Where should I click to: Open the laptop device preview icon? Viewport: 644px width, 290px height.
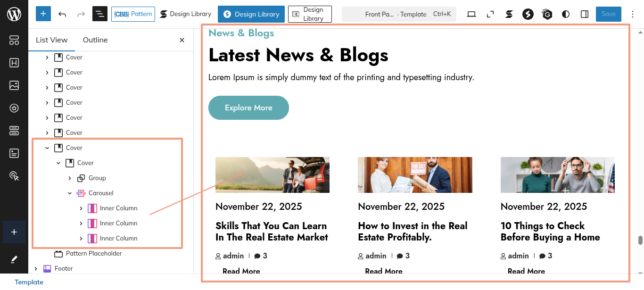coord(471,14)
